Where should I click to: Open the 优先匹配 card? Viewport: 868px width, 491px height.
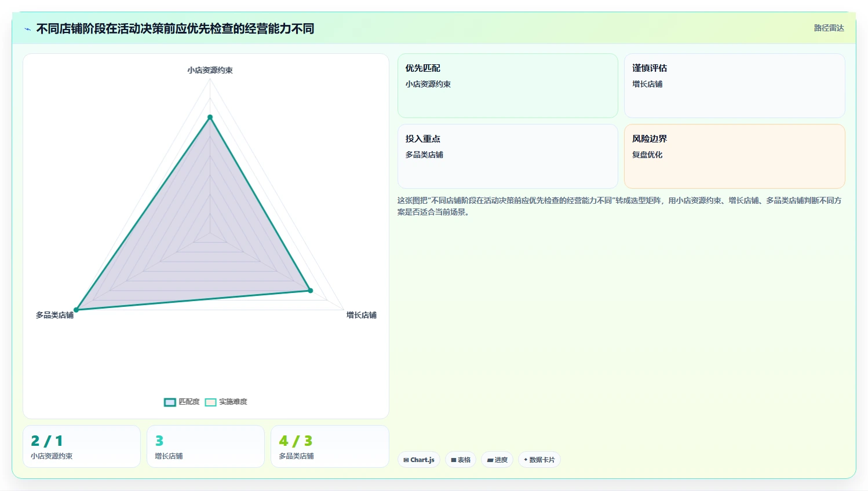[508, 86]
